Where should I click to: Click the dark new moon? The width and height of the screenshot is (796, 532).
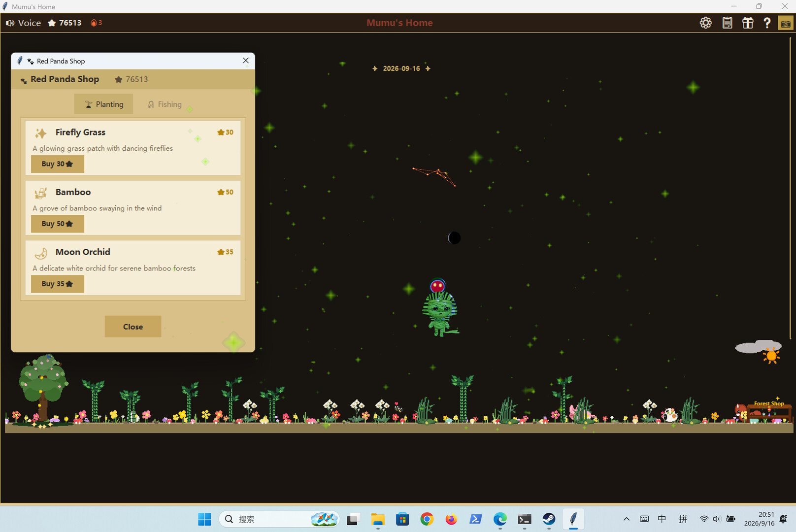tap(454, 238)
